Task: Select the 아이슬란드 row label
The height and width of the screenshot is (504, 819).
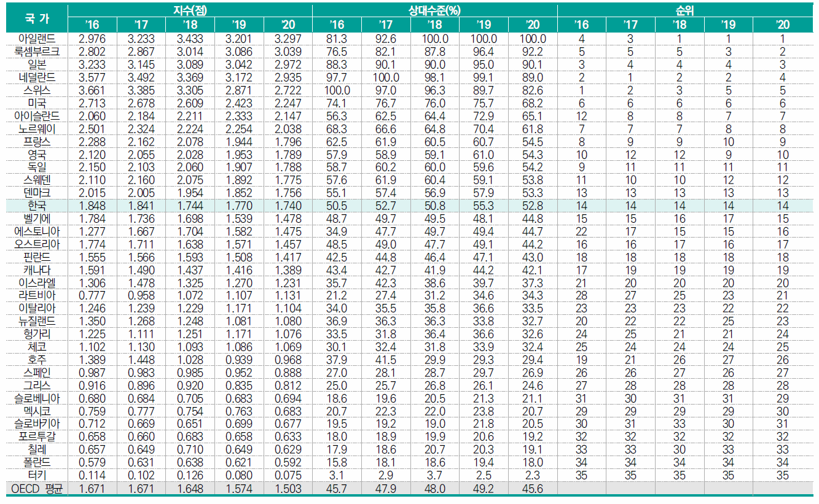Action: 37,115
